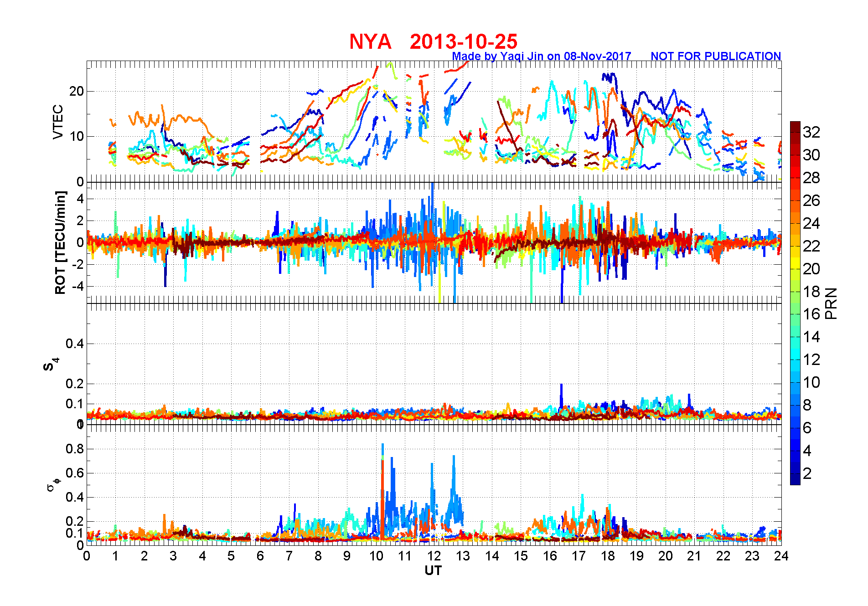The height and width of the screenshot is (606, 868).
Task: Select the ROT axis tick label -4
Action: (78, 287)
